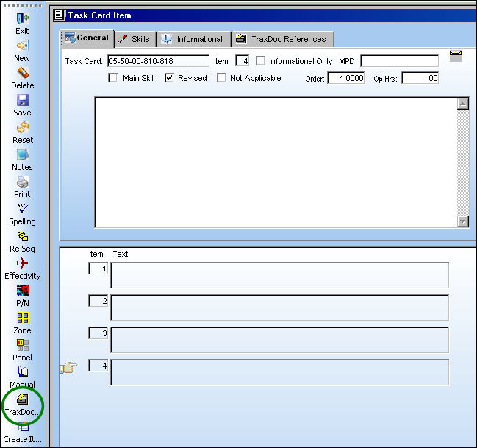Click the Delete eraser icon

pos(23,73)
